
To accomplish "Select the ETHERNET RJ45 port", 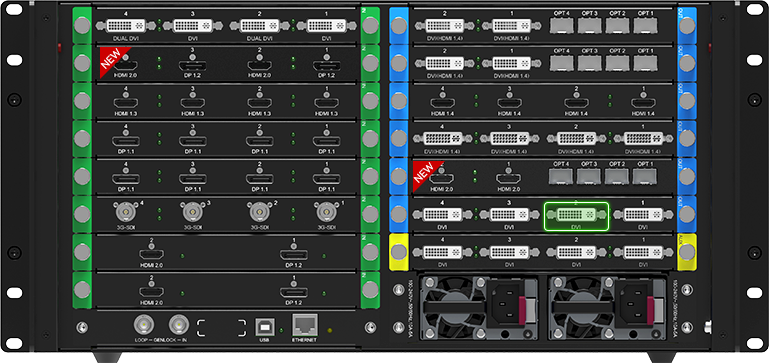I will click(305, 325).
